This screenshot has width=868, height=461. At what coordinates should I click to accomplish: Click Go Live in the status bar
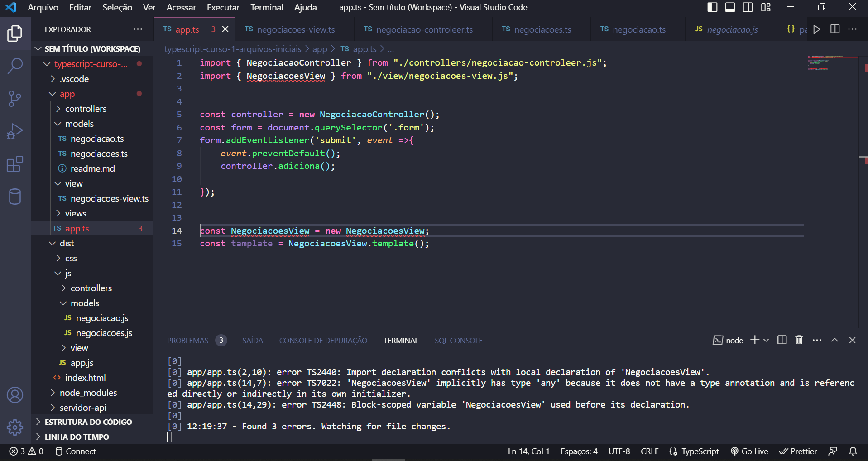(x=749, y=451)
